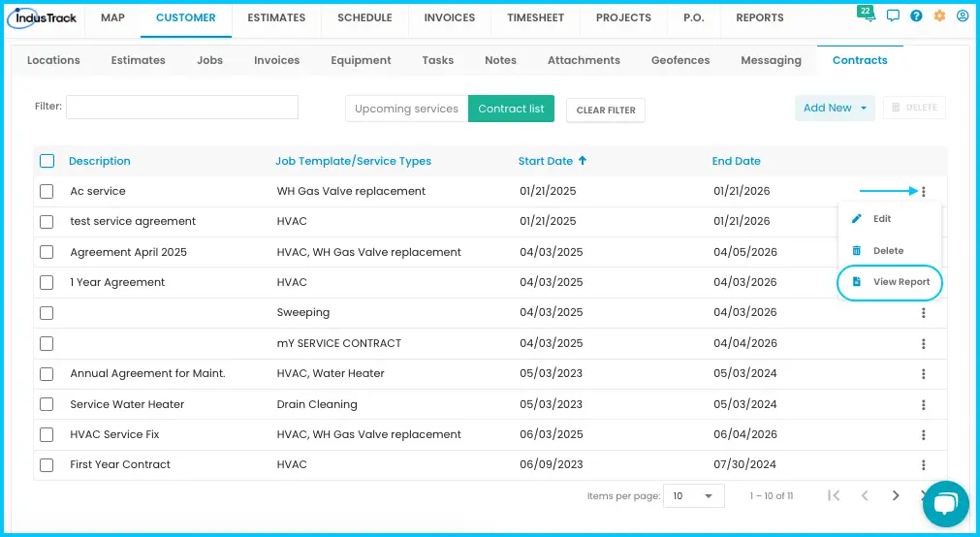The image size is (980, 537).
Task: Open the live chat bubble widget
Action: (946, 504)
